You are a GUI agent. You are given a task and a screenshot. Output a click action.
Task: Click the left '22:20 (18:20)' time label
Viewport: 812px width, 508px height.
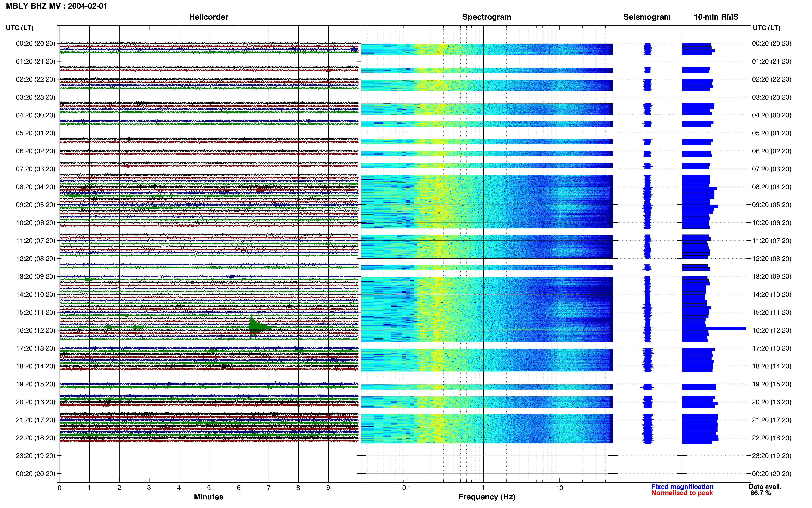click(36, 438)
